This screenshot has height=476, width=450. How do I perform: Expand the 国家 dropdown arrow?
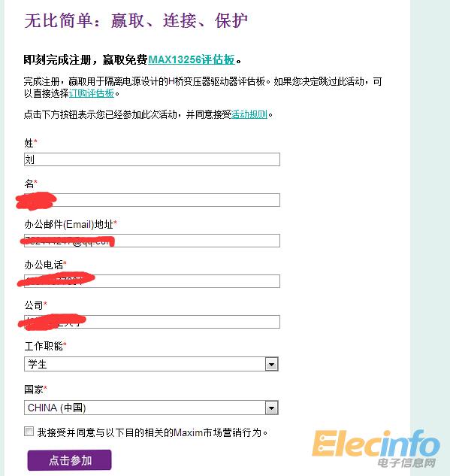pyautogui.click(x=271, y=408)
